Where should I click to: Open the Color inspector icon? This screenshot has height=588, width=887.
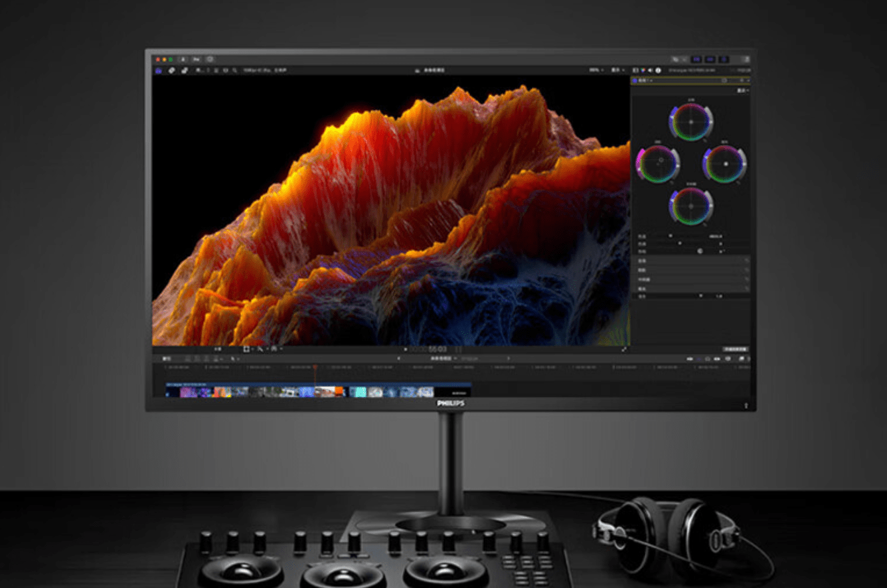coord(643,70)
